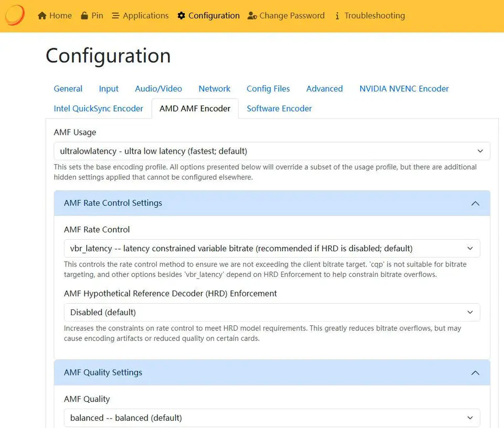Open the Software Encoder tab
The image size is (504, 428).
point(279,109)
